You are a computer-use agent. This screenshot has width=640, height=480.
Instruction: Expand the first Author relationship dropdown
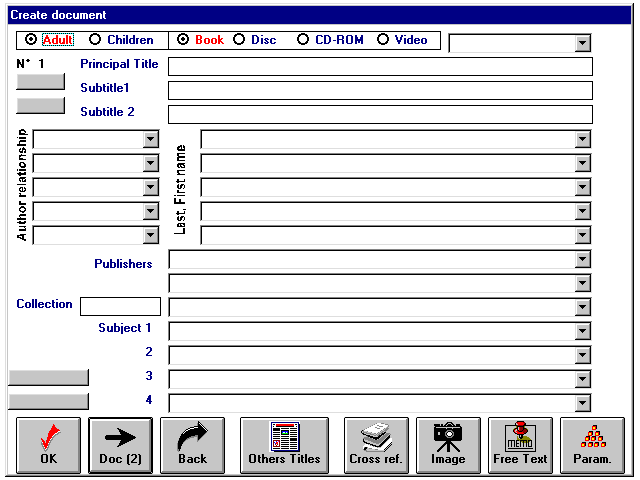click(151, 140)
